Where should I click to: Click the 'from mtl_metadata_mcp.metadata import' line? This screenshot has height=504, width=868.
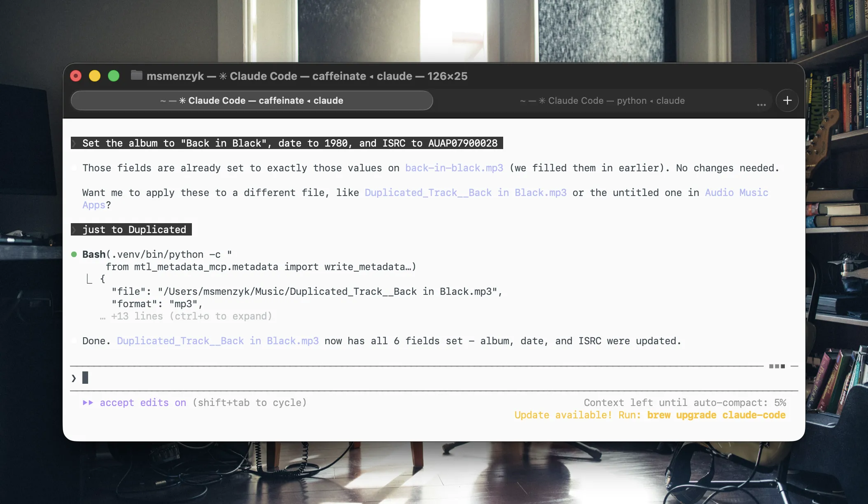tap(261, 267)
